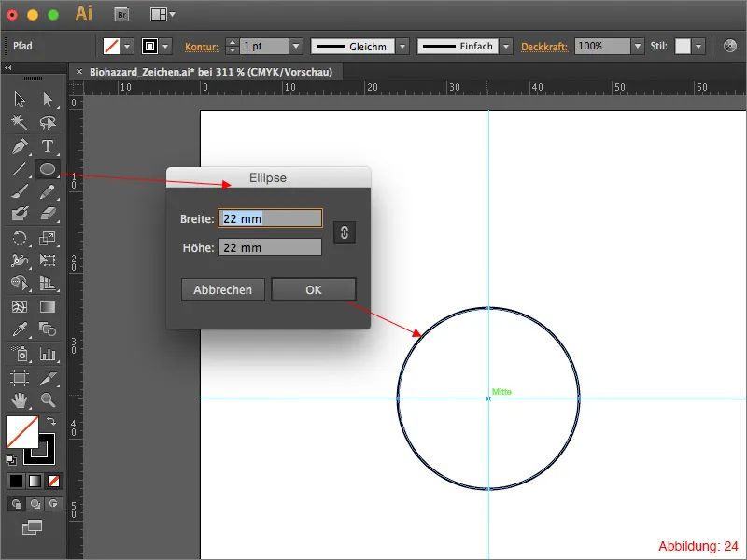747x560 pixels.
Task: Select the Width/Warp tool
Action: pyautogui.click(x=20, y=259)
